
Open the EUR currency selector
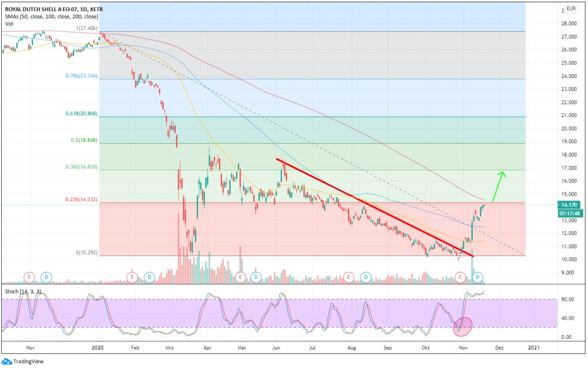(x=571, y=9)
